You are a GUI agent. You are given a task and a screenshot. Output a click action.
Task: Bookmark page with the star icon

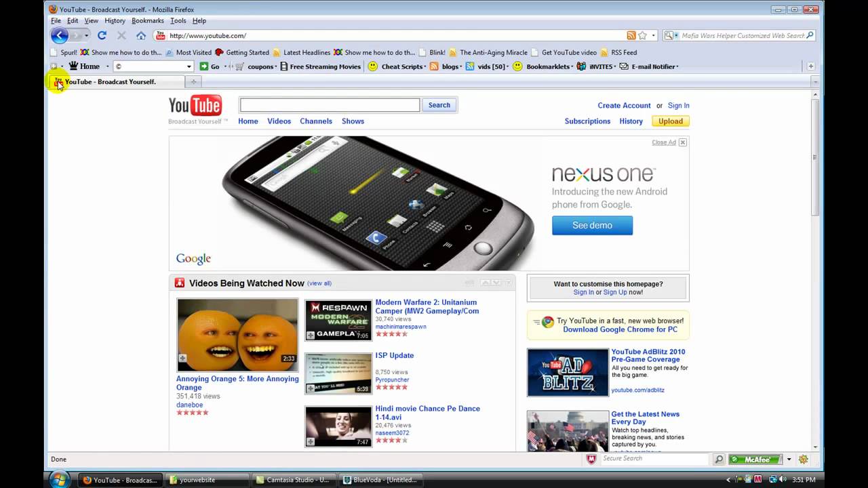click(x=642, y=35)
